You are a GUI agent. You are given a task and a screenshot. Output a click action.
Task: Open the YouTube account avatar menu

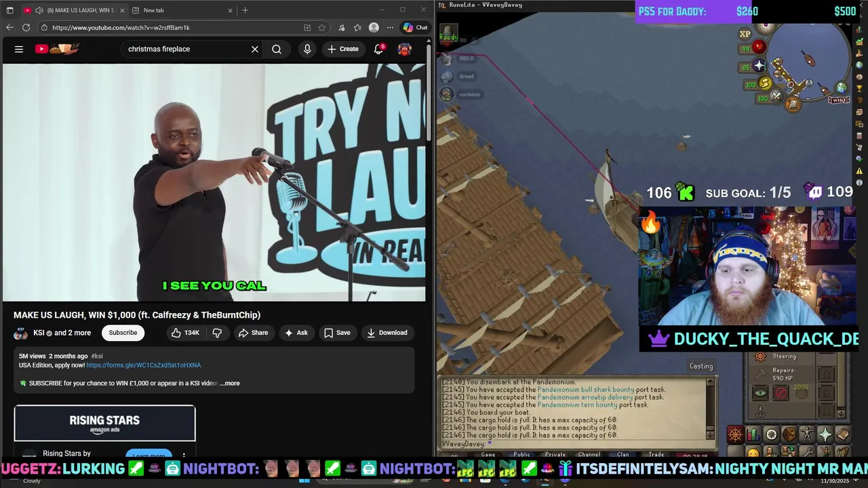[405, 49]
